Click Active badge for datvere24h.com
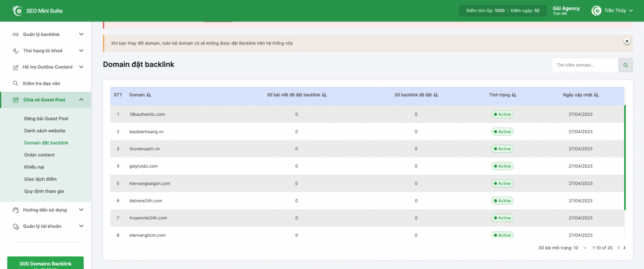The image size is (644, 269). coord(502,200)
